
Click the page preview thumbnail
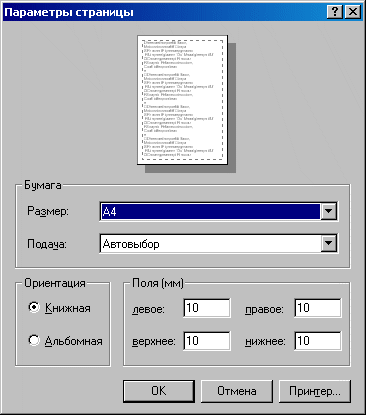click(x=183, y=100)
